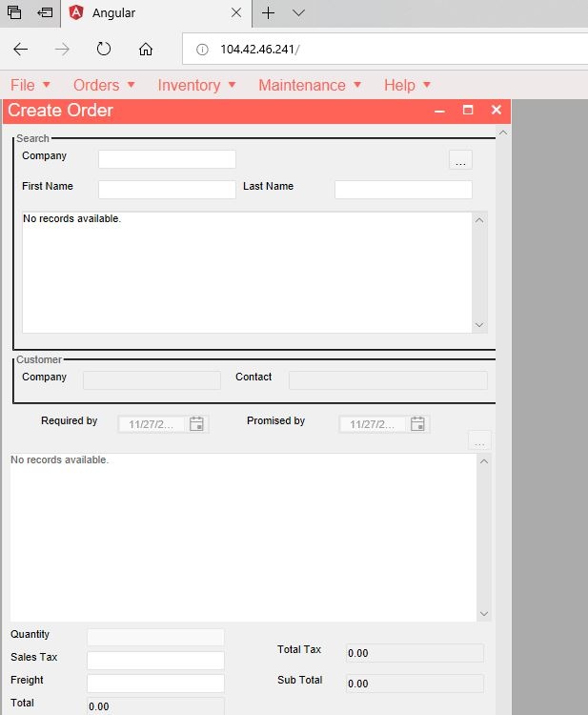Open the Help menu
This screenshot has width=588, height=715.
pos(407,85)
